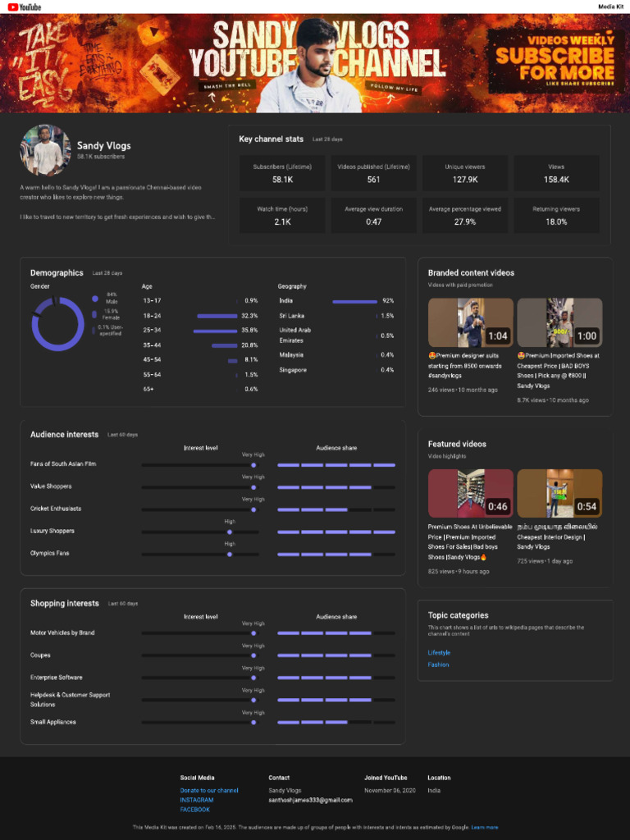Click the 18–24 age bar
Image resolution: width=630 pixels, height=840 pixels.
[217, 316]
